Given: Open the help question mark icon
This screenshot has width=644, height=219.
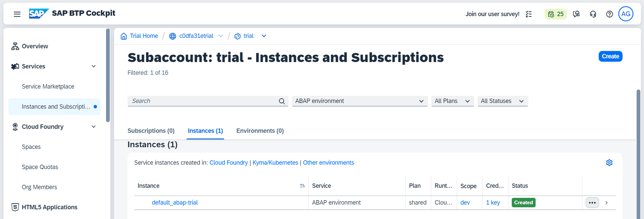Looking at the screenshot, I should 609,14.
